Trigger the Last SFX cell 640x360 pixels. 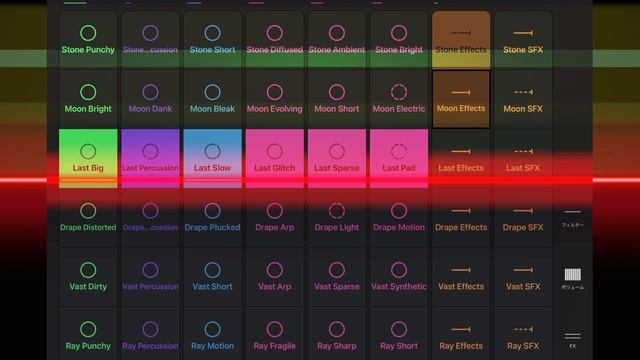point(523,158)
